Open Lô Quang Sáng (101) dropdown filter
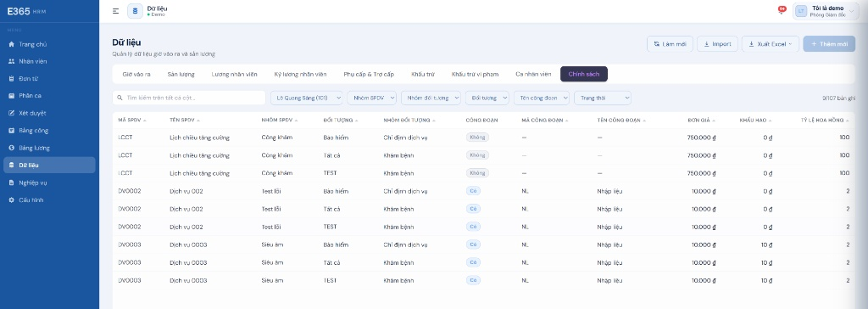Viewport: 868px width, 309px height. pos(306,98)
